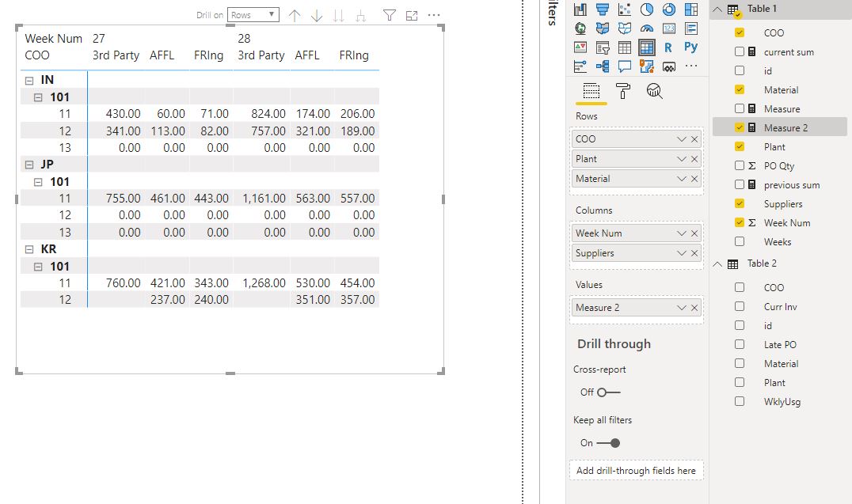The width and height of the screenshot is (852, 504).
Task: Turn on the Cross-report toggle
Action: (608, 392)
